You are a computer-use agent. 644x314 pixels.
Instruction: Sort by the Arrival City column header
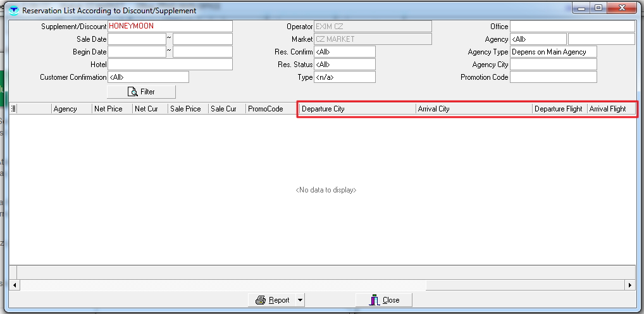pyautogui.click(x=473, y=109)
